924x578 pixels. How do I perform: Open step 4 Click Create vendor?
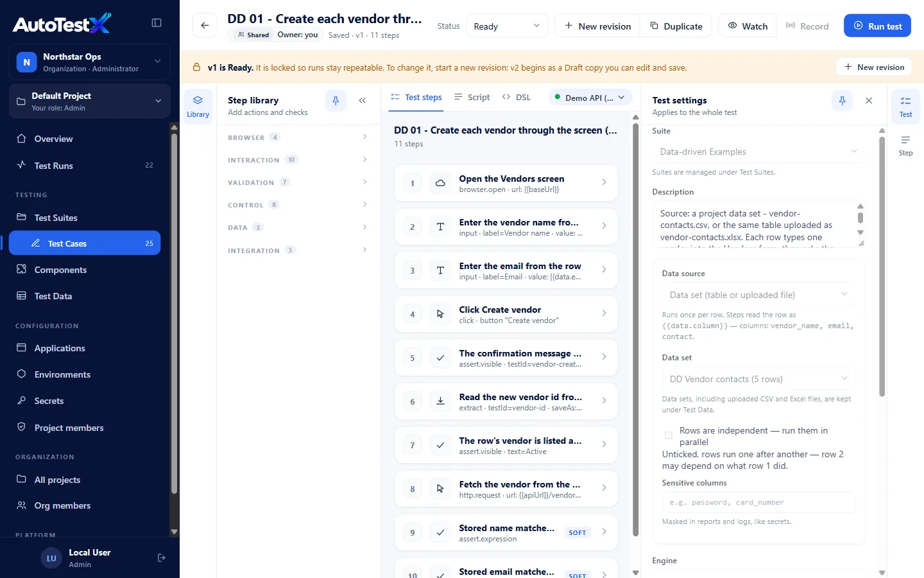[x=506, y=314]
